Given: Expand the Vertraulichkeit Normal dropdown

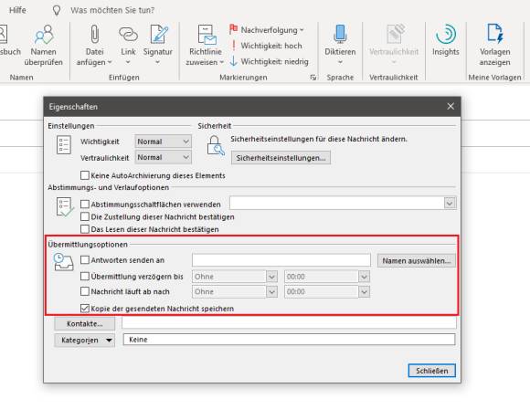Looking at the screenshot, I should pos(164,157).
